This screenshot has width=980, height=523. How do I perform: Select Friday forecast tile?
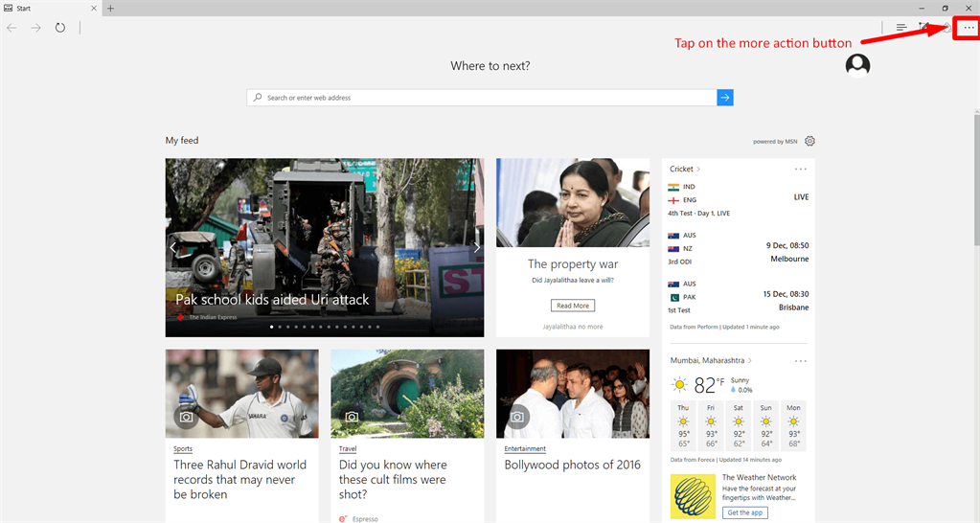(x=711, y=425)
